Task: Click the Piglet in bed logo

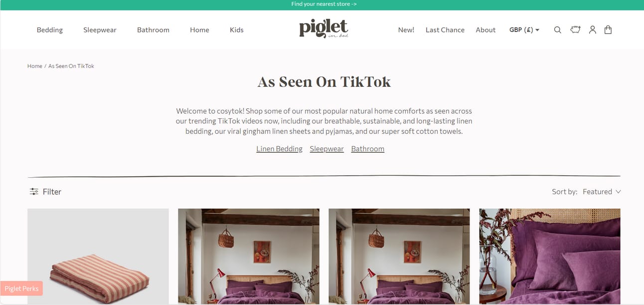Action: click(x=323, y=28)
